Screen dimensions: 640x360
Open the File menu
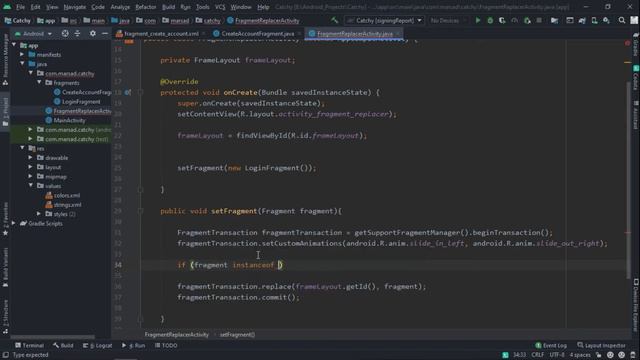[20, 7]
